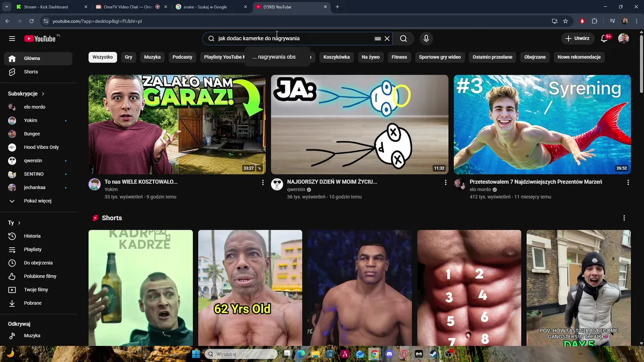Click the search magnifier button

(x=404, y=38)
